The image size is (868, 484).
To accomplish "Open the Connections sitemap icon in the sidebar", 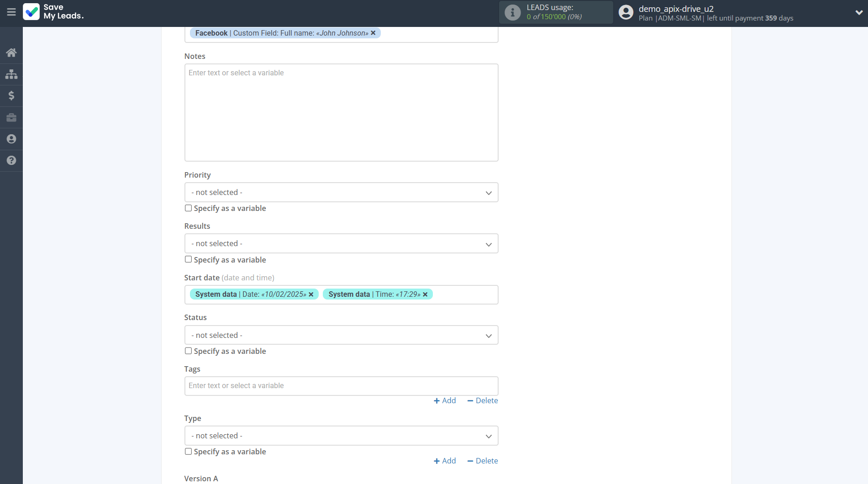I will click(11, 74).
